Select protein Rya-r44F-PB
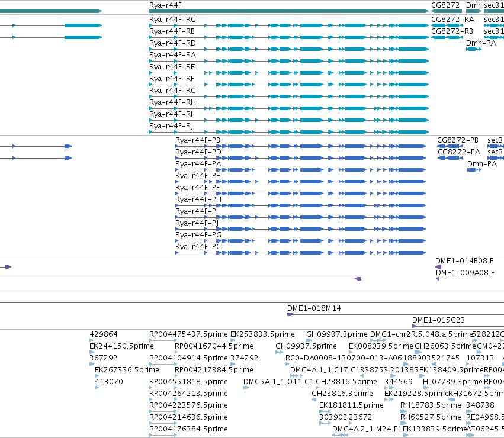504x438 pixels. pyautogui.click(x=198, y=140)
